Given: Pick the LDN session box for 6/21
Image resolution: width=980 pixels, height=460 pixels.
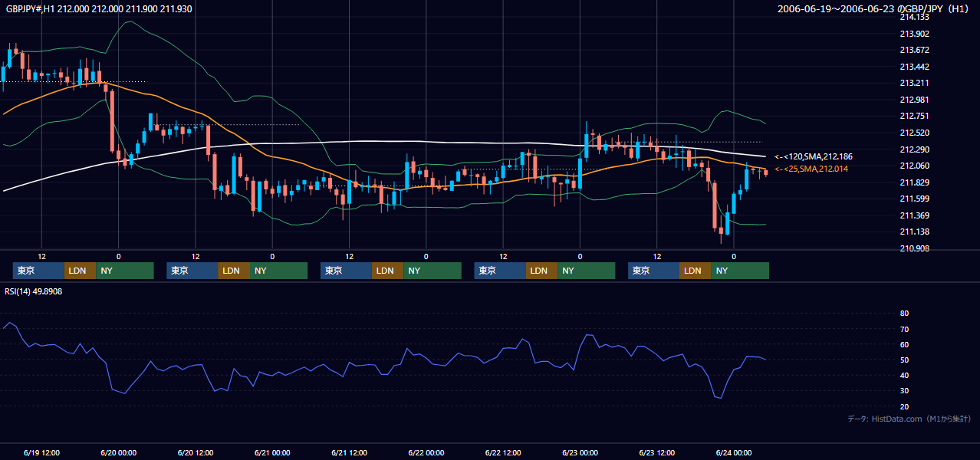Looking at the screenshot, I should click(x=387, y=271).
